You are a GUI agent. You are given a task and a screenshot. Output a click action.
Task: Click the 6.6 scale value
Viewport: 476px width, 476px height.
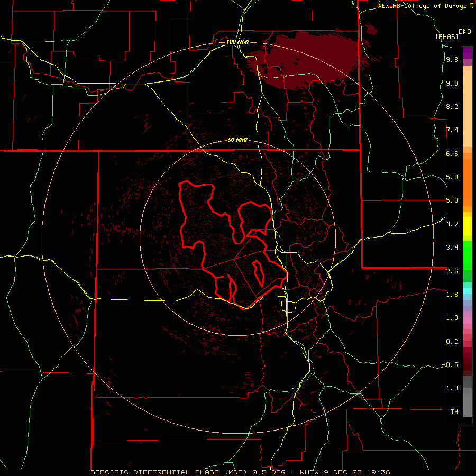[452, 153]
